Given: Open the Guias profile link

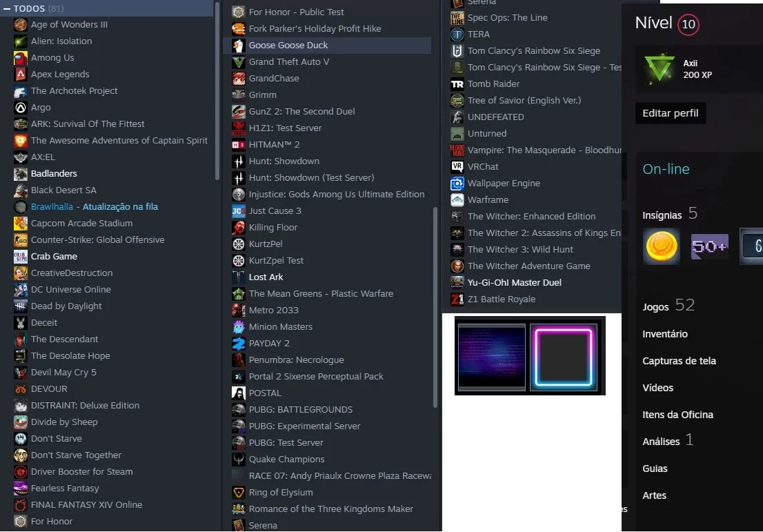Looking at the screenshot, I should 655,469.
